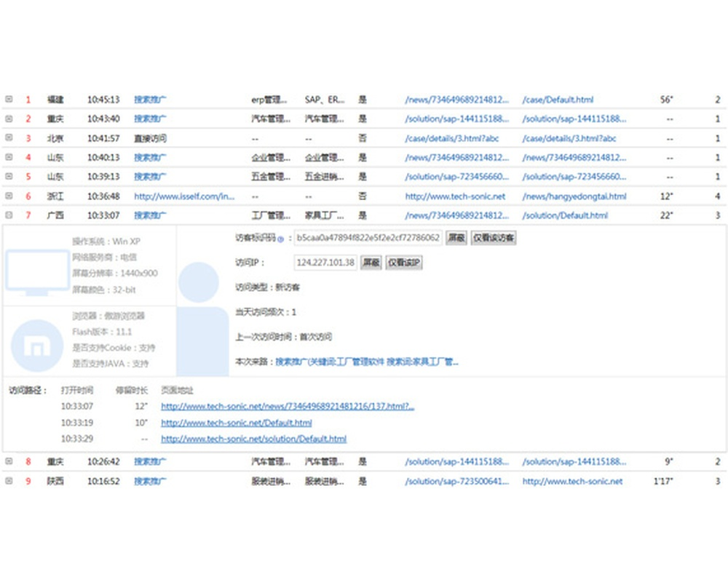Open 搜索推广 source link in row 8
This screenshot has height=582, width=728.
[x=150, y=461]
